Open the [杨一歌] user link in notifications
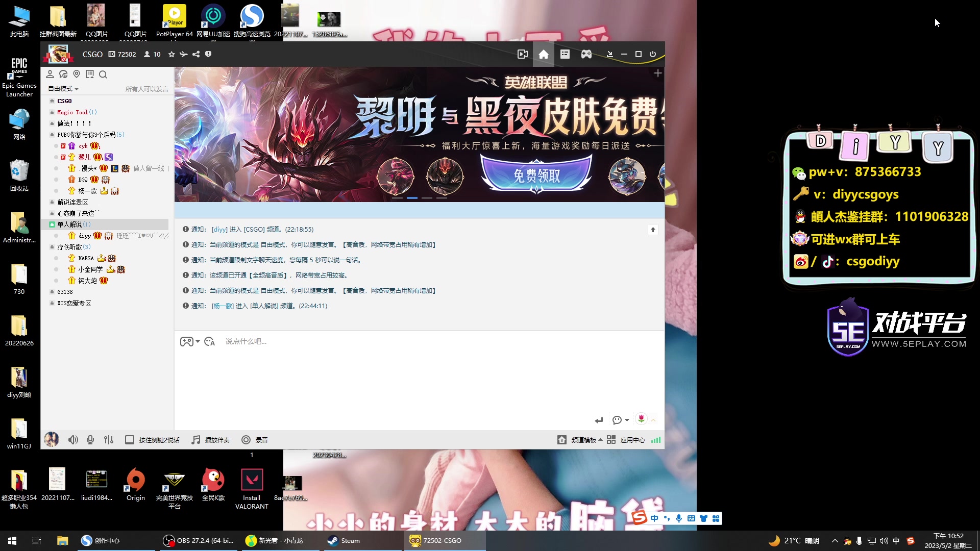 pos(223,306)
